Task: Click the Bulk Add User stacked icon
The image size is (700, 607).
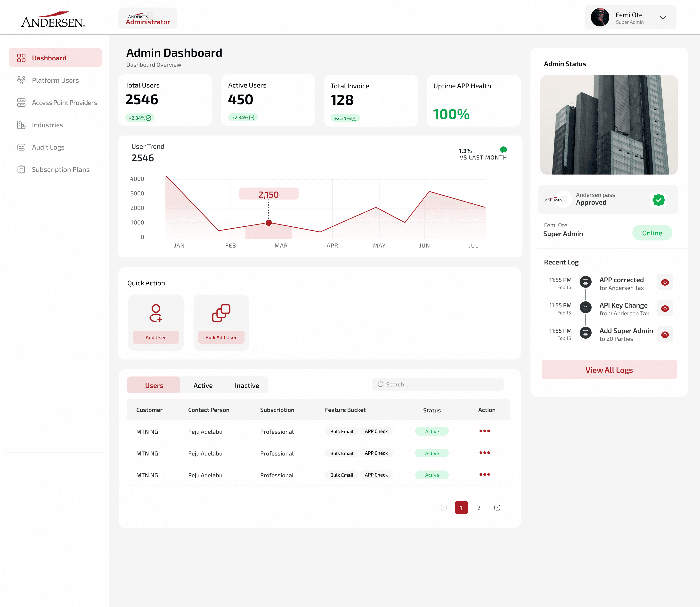Action: [x=221, y=313]
